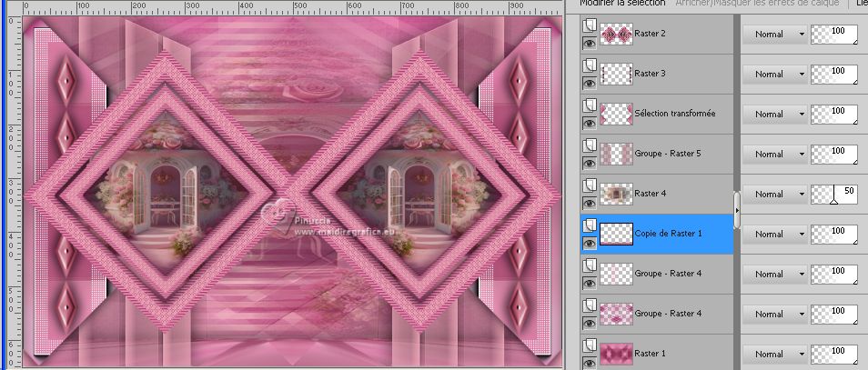Viewport: 868px width, 370px height.
Task: Click the layer type icon of the Raster 4 layer
Action: click(x=590, y=185)
